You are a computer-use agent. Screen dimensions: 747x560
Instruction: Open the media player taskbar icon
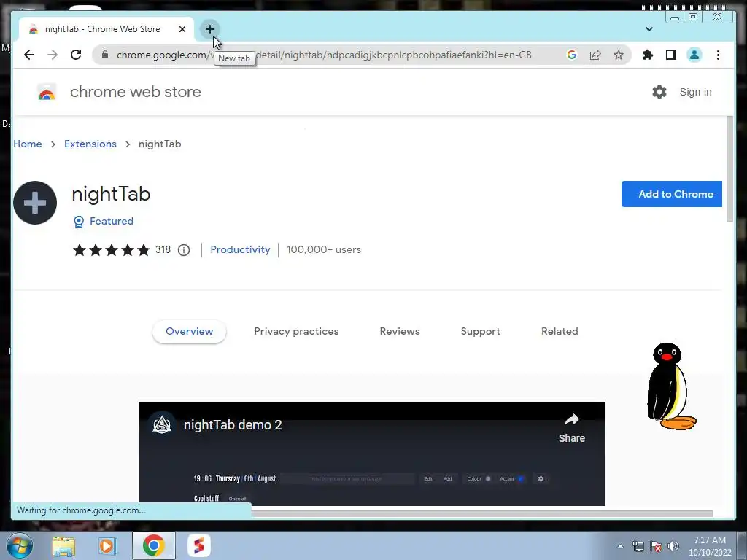click(x=108, y=545)
